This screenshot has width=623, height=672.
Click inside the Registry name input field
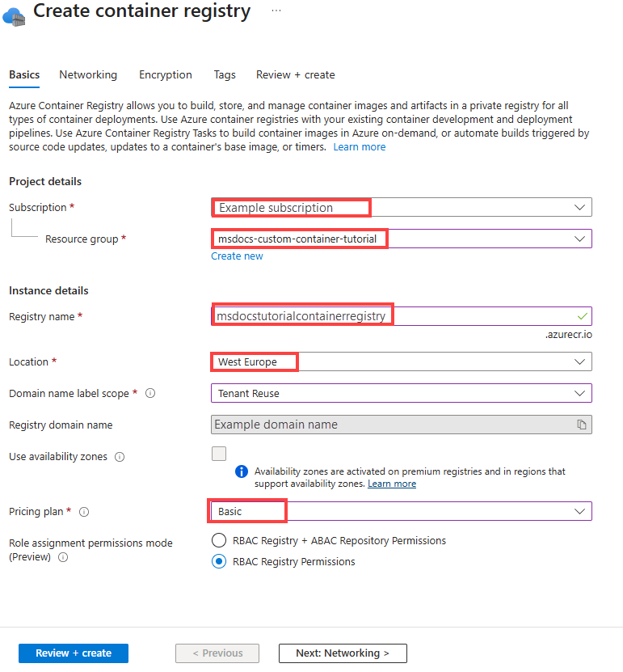point(402,316)
